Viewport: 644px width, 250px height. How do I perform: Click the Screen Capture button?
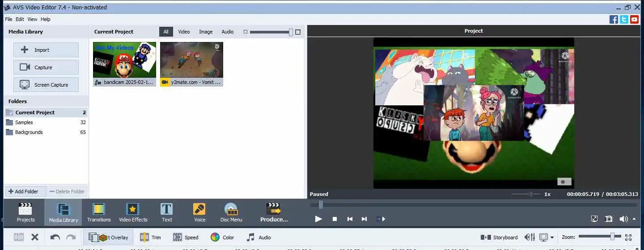point(46,84)
